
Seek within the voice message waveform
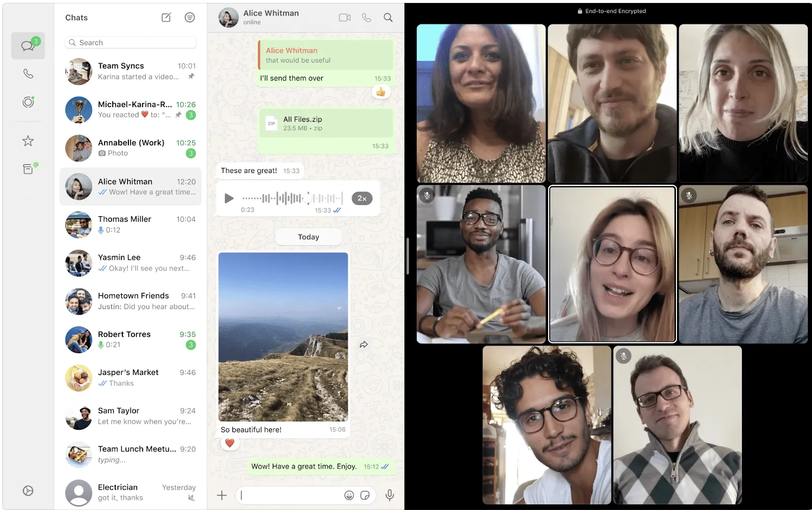tap(292, 198)
